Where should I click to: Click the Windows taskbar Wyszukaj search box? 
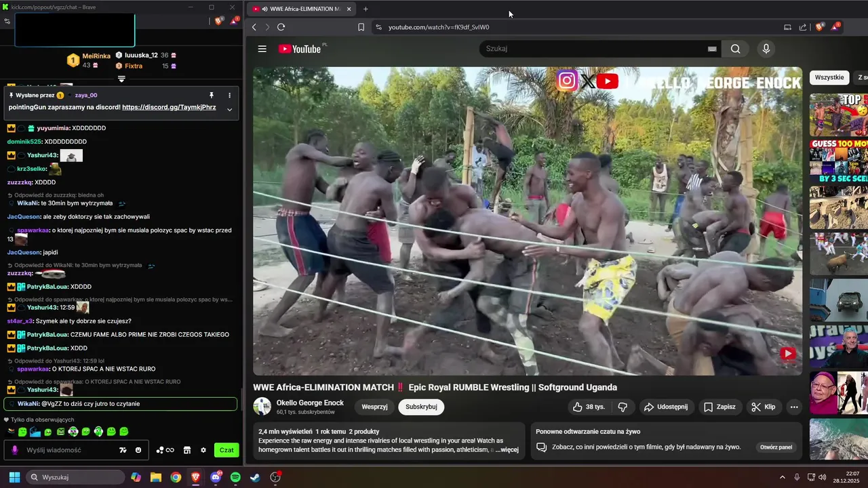click(x=75, y=477)
